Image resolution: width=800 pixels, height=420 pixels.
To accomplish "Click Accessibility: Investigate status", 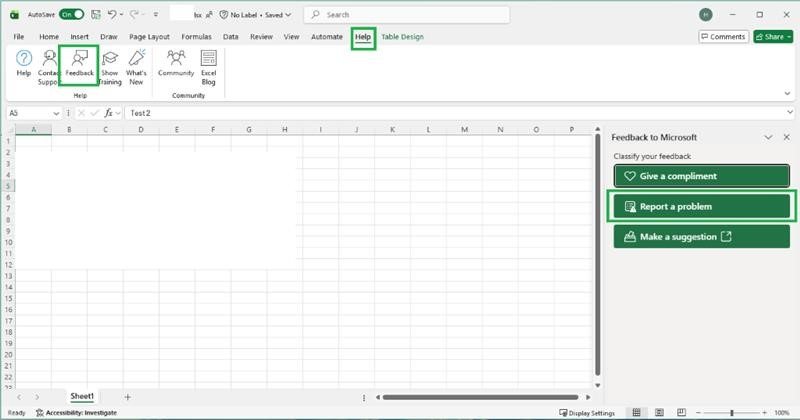I will click(x=77, y=412).
